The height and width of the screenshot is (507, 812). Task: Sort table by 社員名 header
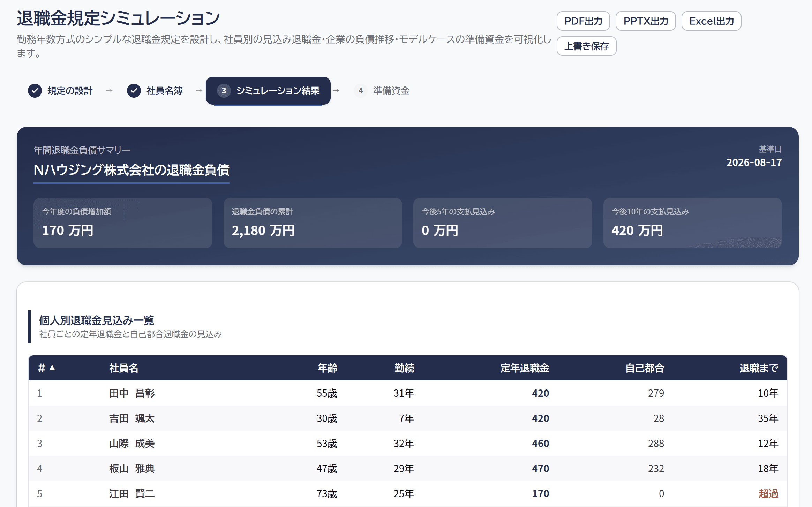pyautogui.click(x=124, y=368)
